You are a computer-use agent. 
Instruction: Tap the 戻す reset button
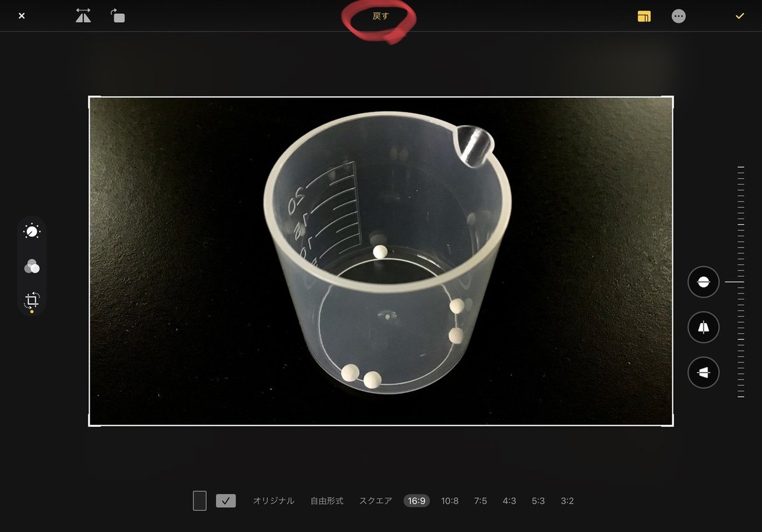[x=380, y=17]
